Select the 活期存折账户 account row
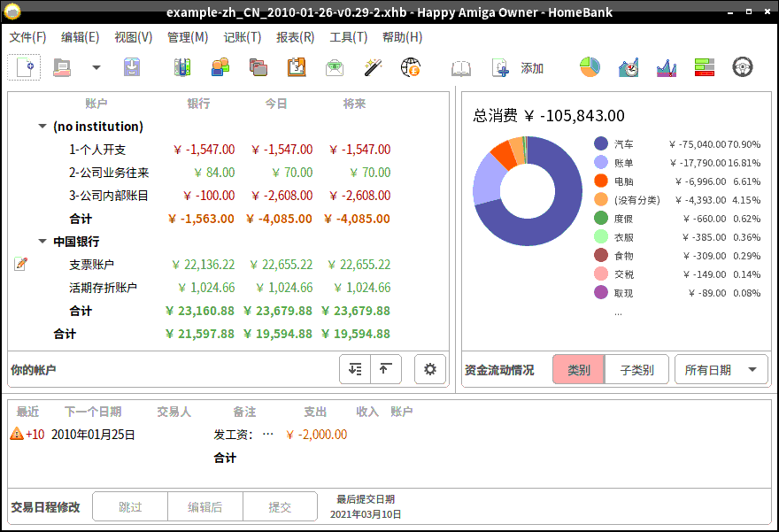The width and height of the screenshot is (779, 532). [228, 288]
